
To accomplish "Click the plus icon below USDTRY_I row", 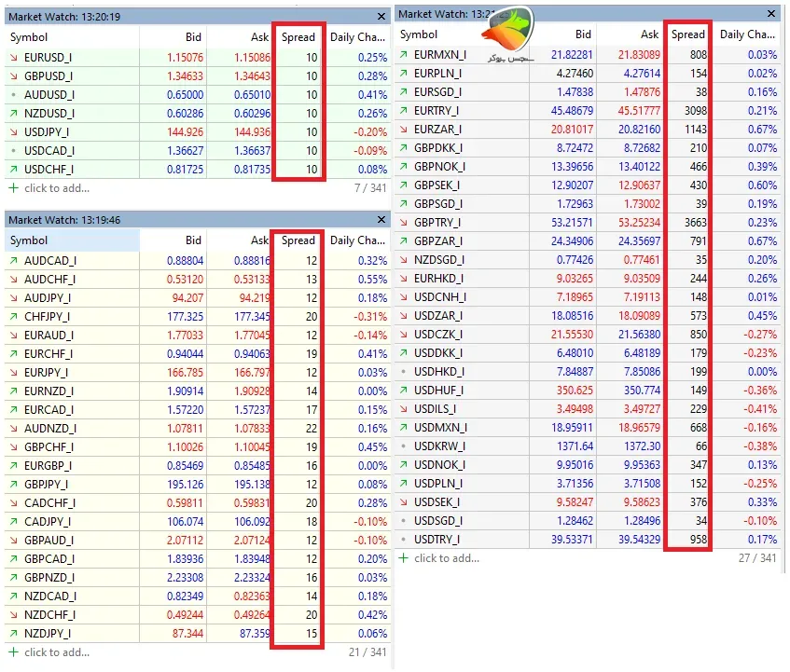I will click(404, 558).
